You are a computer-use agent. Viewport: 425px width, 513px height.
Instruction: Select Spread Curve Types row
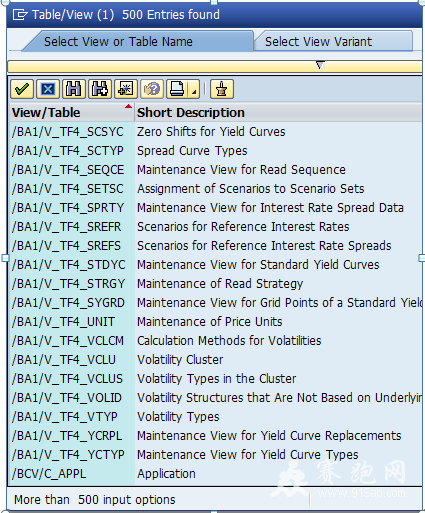216,151
